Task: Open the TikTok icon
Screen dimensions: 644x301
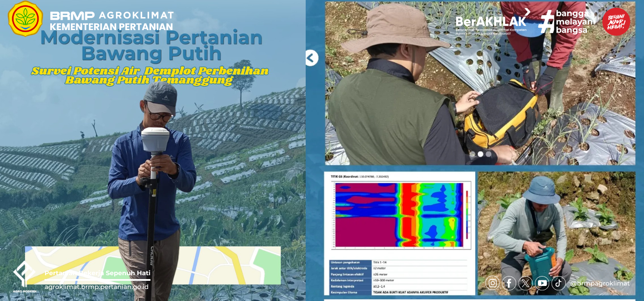Action: tap(559, 283)
